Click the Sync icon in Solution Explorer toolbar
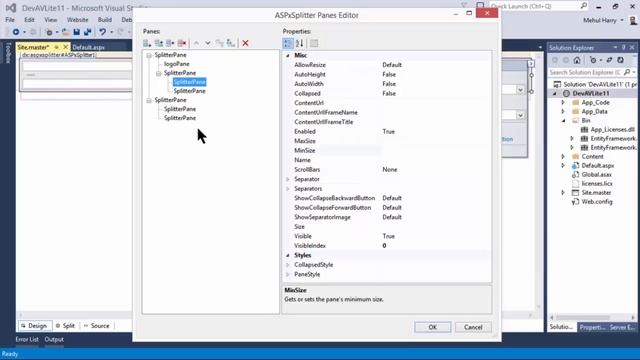This screenshot has width=640, height=360. (609, 60)
